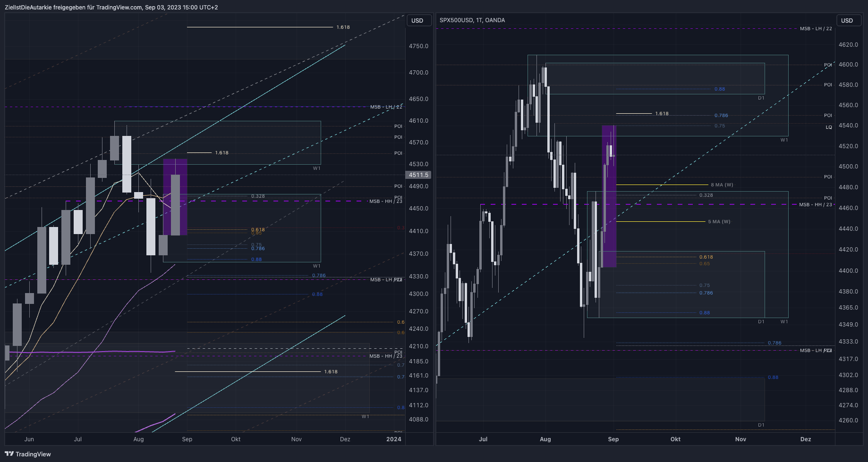This screenshot has height=462, width=868.
Task: Click the 4260.0 price axis label
Action: point(849,420)
